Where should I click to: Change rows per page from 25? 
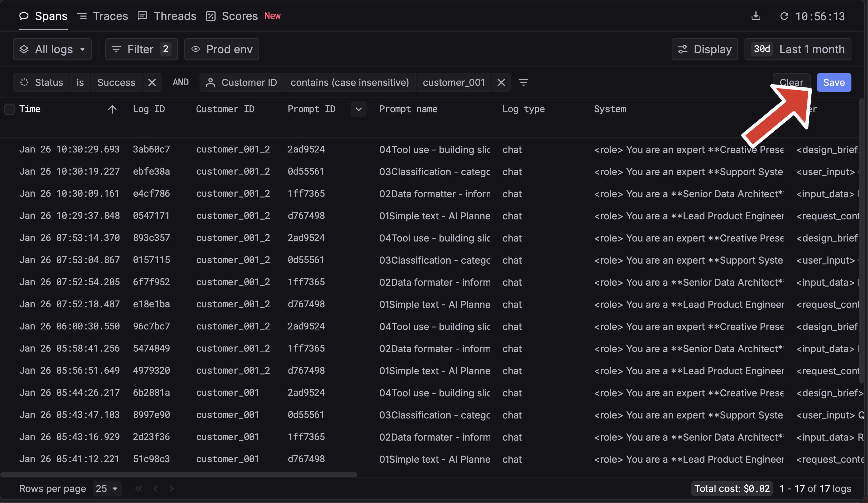point(106,488)
